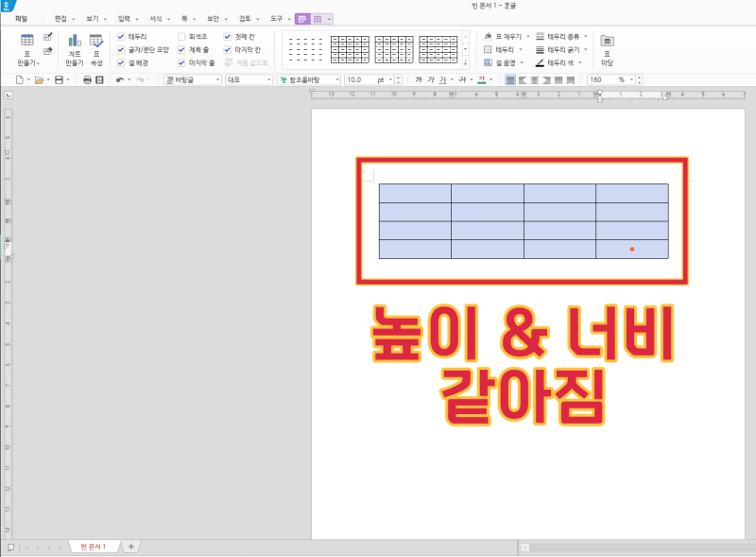The image size is (756, 557).
Task: Click the 셀 음영 button
Action: tap(505, 62)
